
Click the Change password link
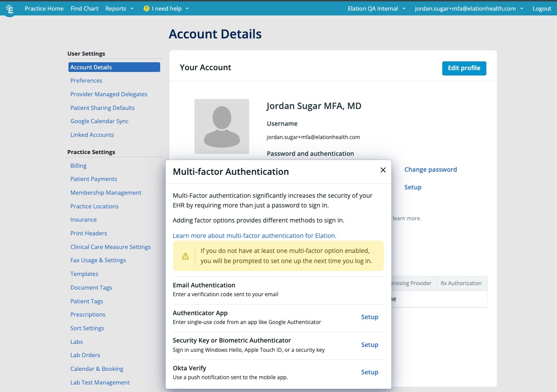(430, 170)
